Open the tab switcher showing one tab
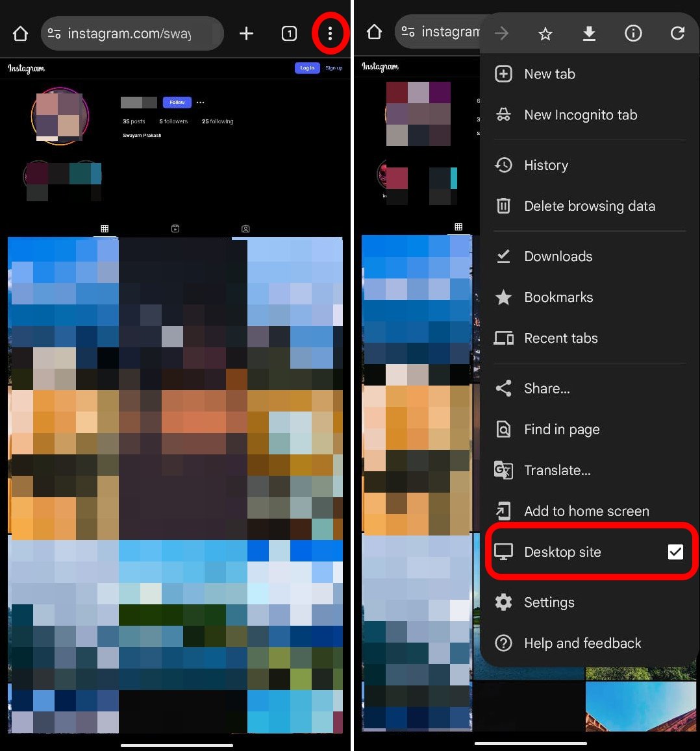The height and width of the screenshot is (751, 700). coord(289,33)
